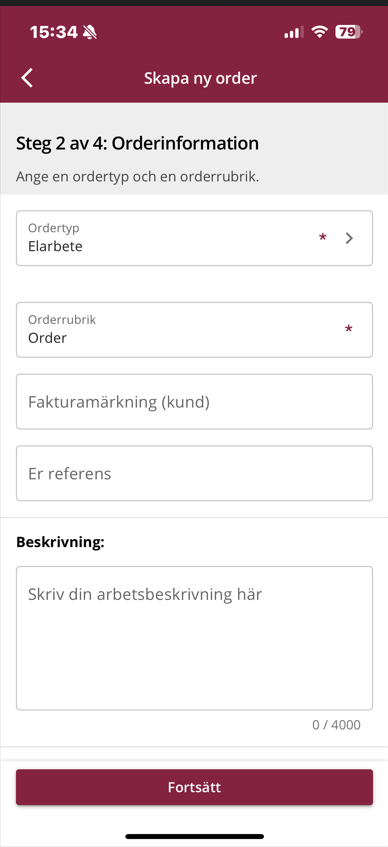Tap the cellular signal bars icon
Screen dimensions: 388x847
(294, 32)
